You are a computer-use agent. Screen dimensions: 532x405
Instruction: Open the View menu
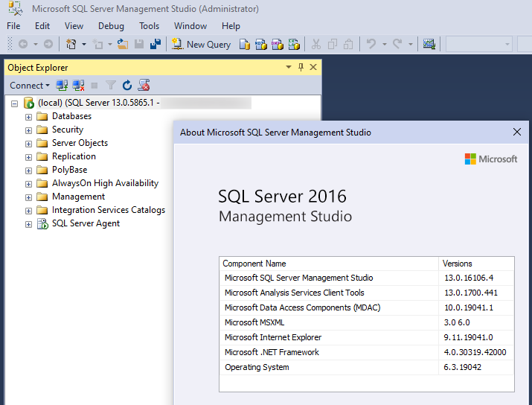coord(74,26)
